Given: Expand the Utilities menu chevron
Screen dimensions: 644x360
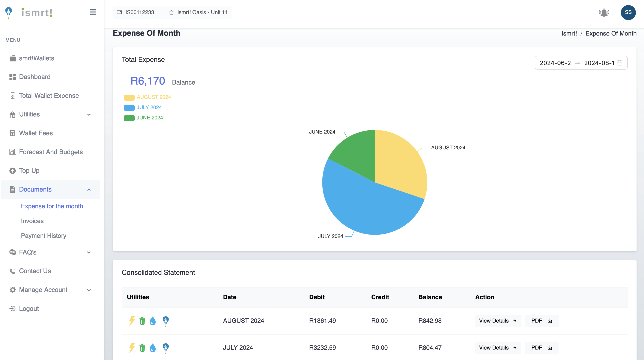Looking at the screenshot, I should 89,115.
